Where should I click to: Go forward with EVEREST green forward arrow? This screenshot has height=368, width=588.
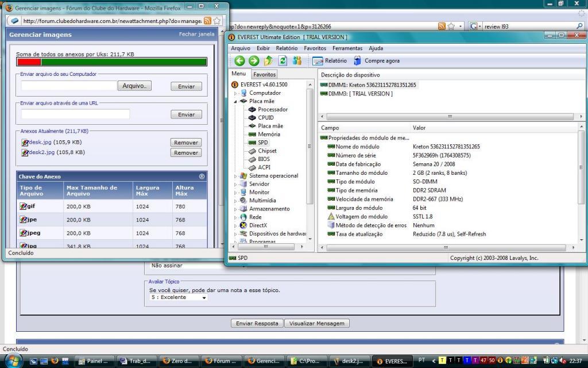click(x=254, y=60)
